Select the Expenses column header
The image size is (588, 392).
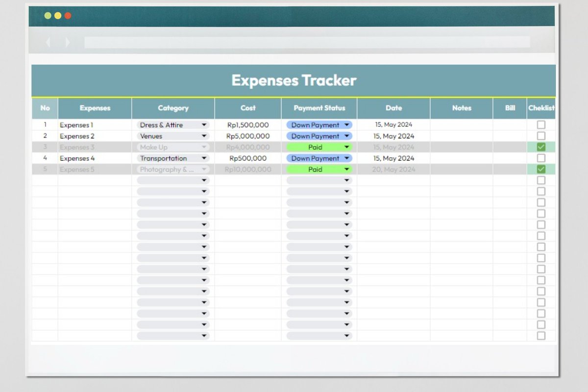pos(95,108)
